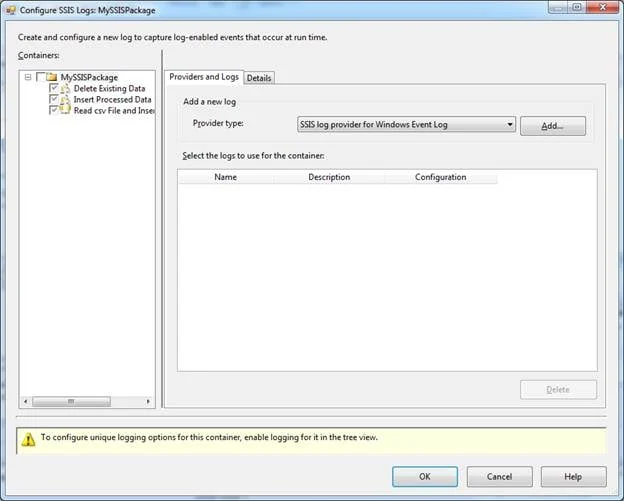This screenshot has width=624, height=501.
Task: Toggle the MySSISPackage checkbox
Action: [x=40, y=77]
